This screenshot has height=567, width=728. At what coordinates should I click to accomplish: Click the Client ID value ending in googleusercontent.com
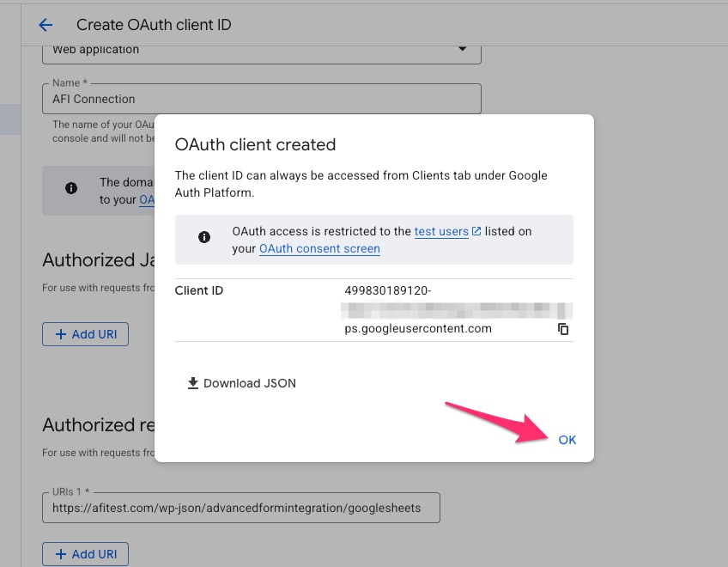coord(417,328)
